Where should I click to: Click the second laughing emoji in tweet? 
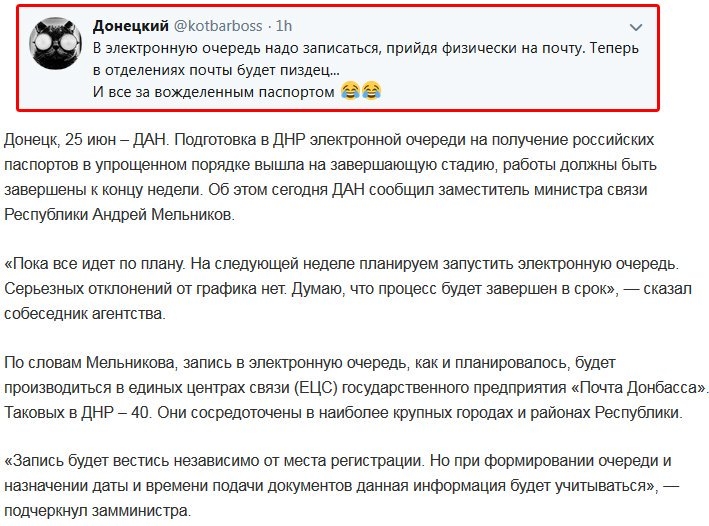coord(371,93)
